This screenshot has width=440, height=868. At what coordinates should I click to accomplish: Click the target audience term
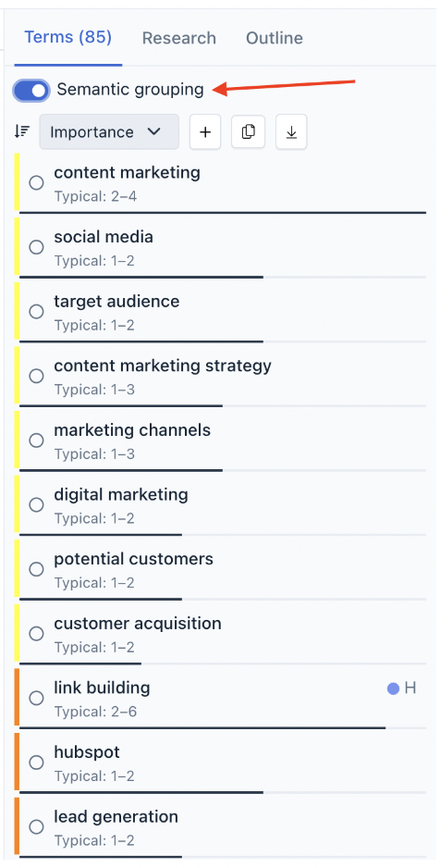tap(116, 302)
